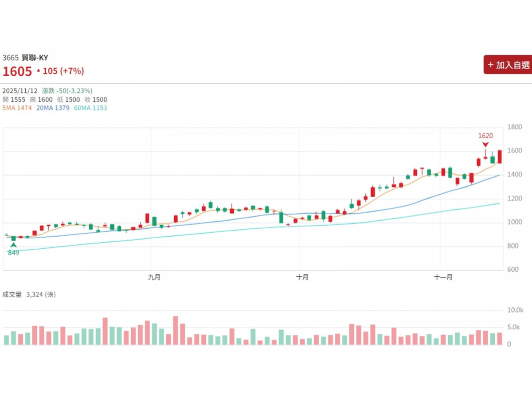Click the stock name 貿聯-KY
This screenshot has height=399, width=532.
[35, 58]
